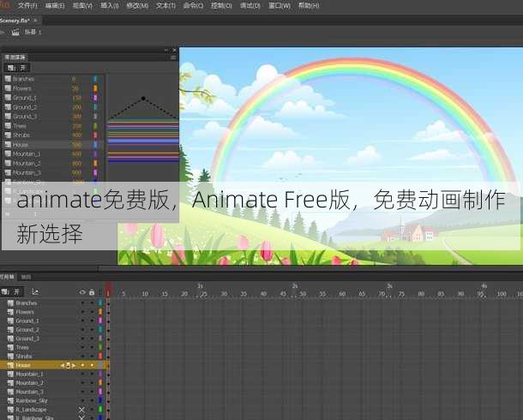
Task: Click frame 50 on timeline ruler
Action: 303,294
